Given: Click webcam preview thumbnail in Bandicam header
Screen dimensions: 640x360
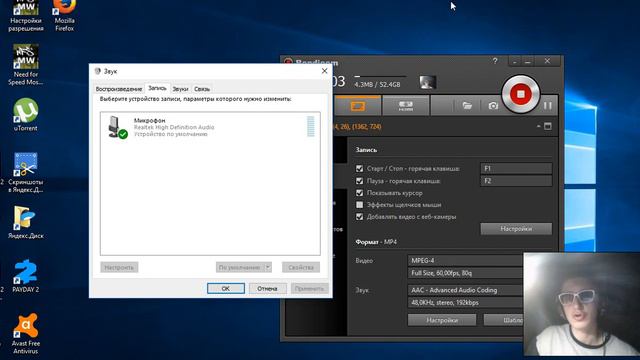Looking at the screenshot, I should 428,82.
